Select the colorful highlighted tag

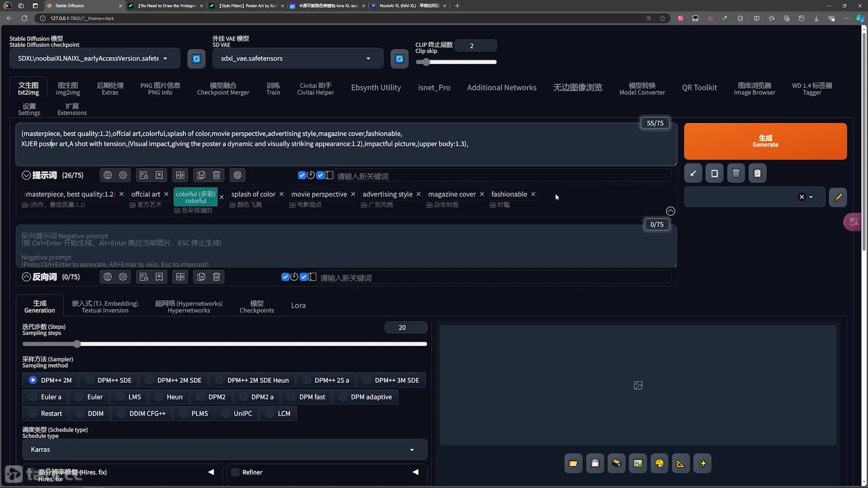click(x=195, y=197)
